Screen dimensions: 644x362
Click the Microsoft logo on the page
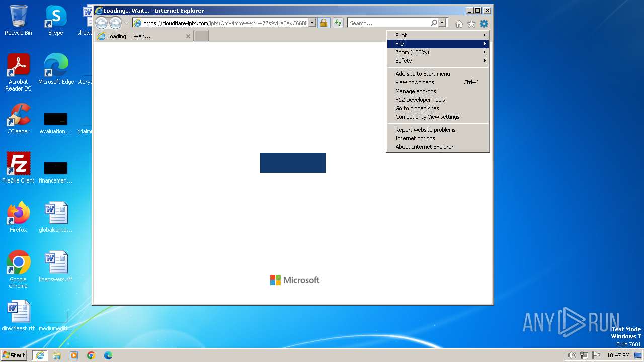pos(295,280)
